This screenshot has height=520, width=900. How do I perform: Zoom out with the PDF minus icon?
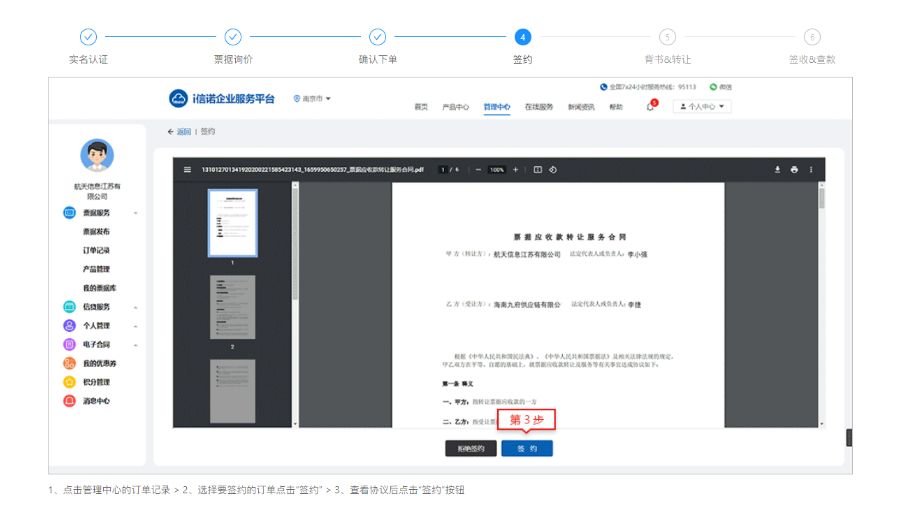pos(478,170)
